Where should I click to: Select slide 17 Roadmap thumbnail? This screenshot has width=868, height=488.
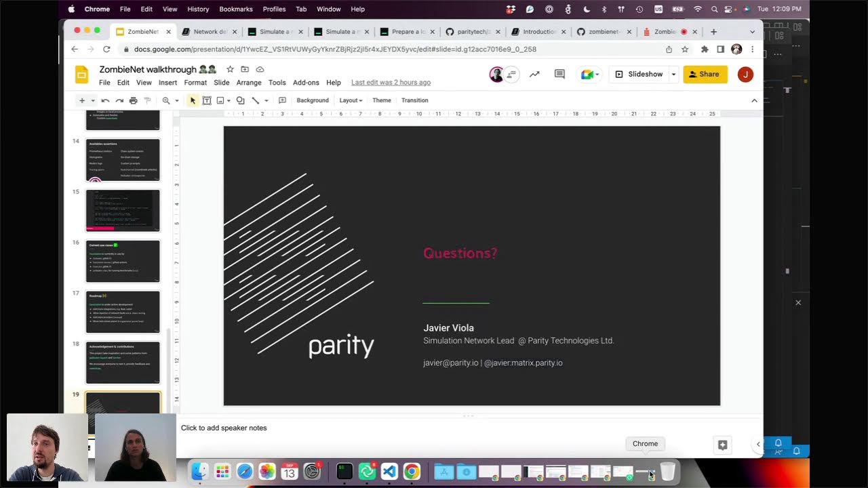(x=123, y=312)
